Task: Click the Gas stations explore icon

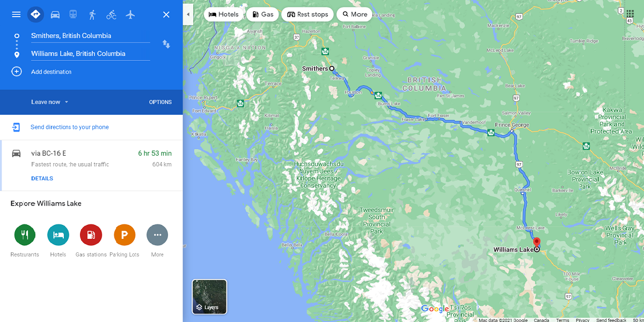Action: pyautogui.click(x=91, y=235)
